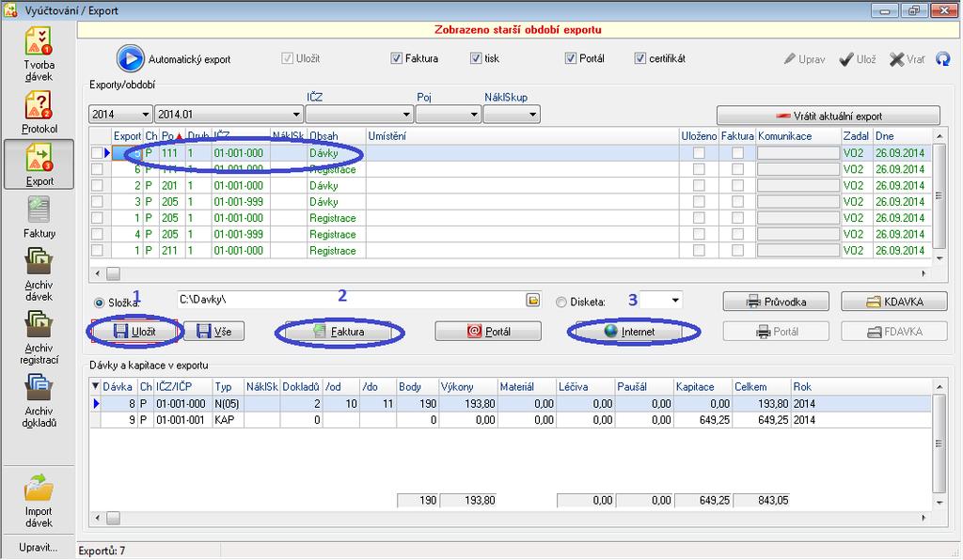
Task: Open Dávka column header dropdown arrow
Action: pyautogui.click(x=95, y=386)
